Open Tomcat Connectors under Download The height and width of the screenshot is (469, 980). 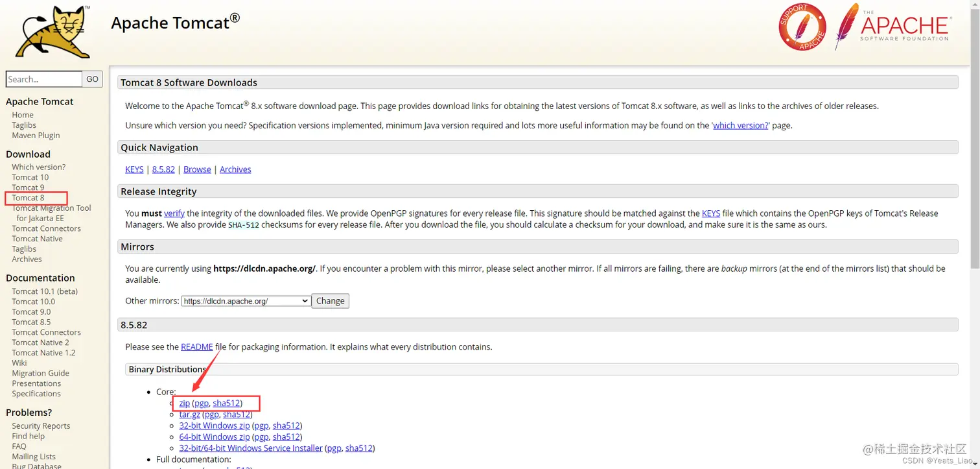tap(46, 228)
